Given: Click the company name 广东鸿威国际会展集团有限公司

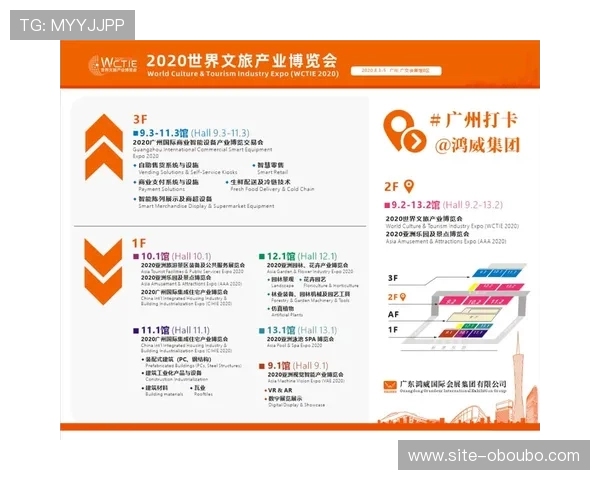Looking at the screenshot, I should [453, 384].
